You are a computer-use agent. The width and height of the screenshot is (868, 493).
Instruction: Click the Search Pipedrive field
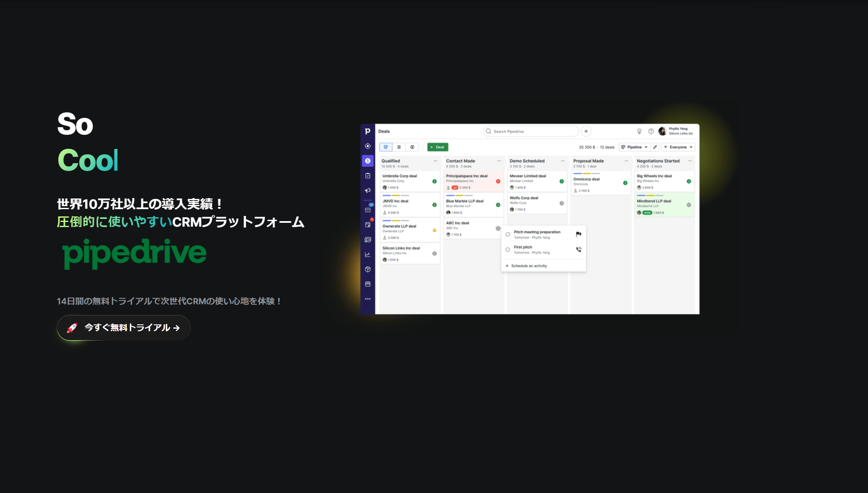531,131
